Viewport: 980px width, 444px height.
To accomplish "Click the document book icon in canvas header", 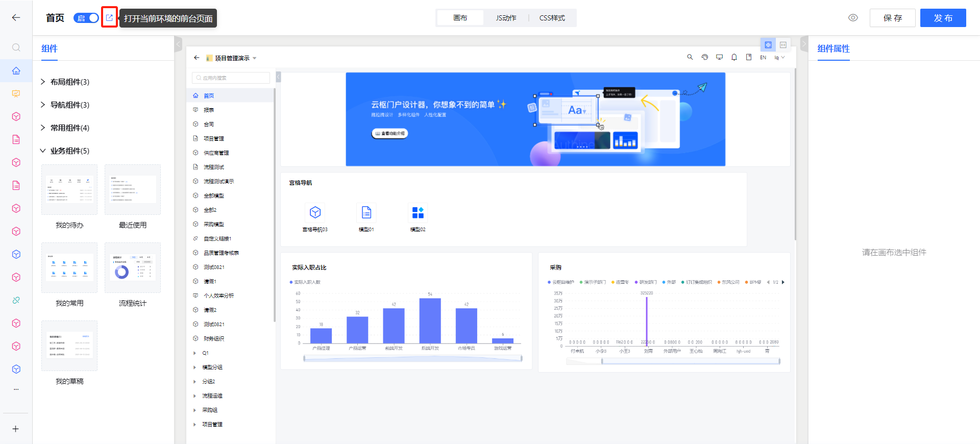I will tap(749, 57).
